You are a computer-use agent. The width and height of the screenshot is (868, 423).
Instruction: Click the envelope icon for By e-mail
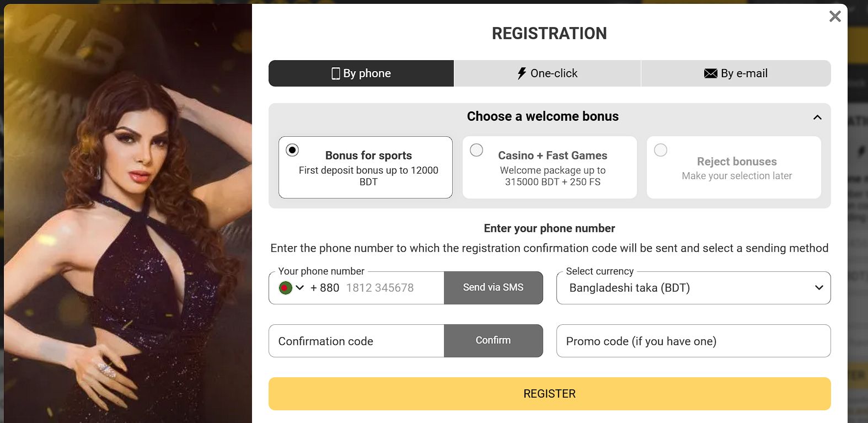[x=710, y=73]
